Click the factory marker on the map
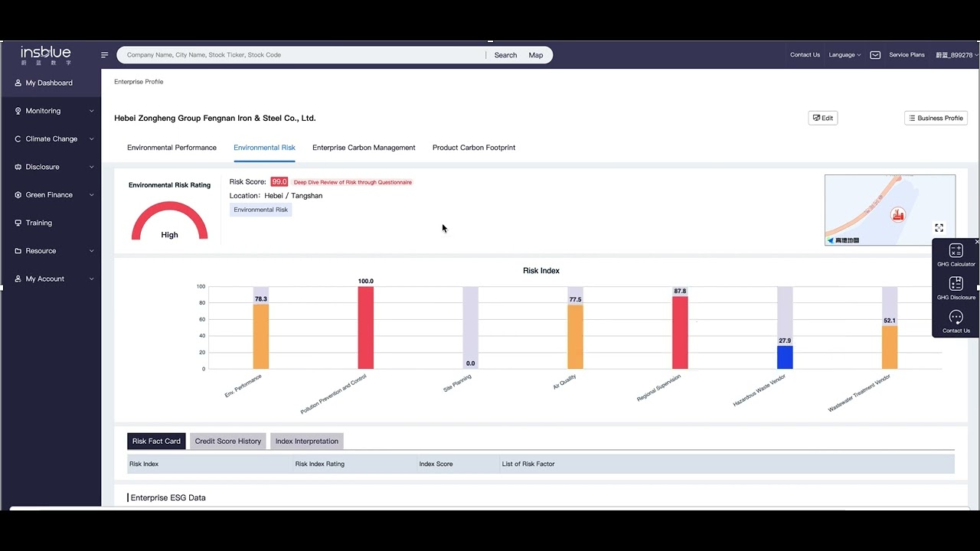The width and height of the screenshot is (980, 551). click(898, 215)
